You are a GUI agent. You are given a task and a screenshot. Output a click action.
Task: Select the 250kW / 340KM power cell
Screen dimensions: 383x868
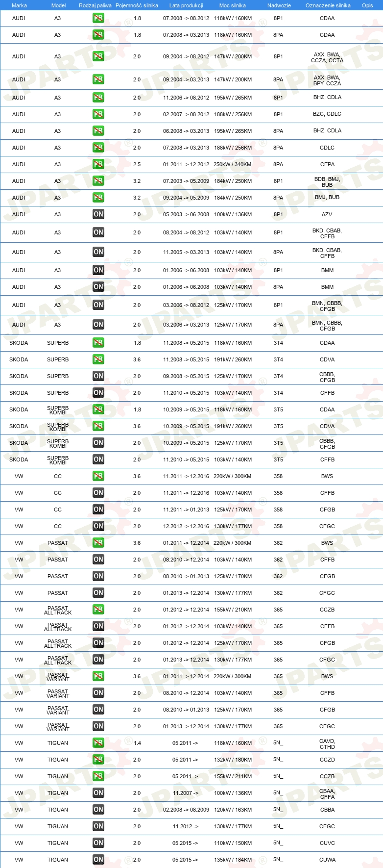[x=233, y=164]
